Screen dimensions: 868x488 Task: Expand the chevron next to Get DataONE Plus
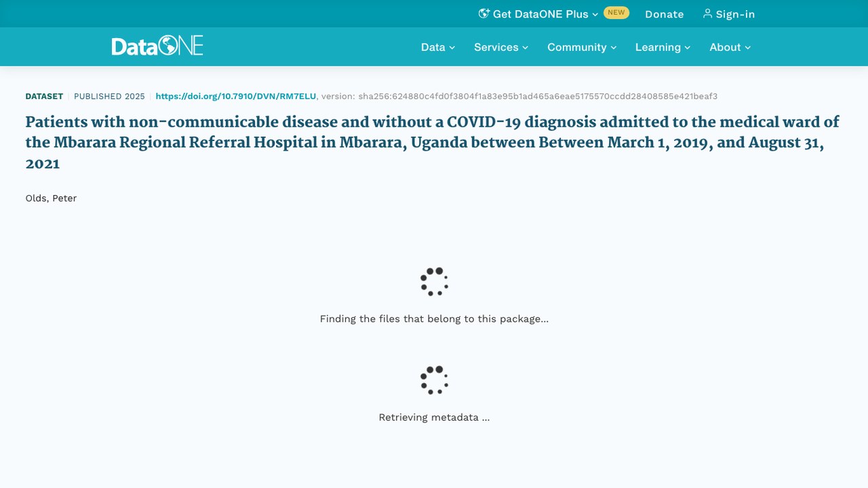595,14
